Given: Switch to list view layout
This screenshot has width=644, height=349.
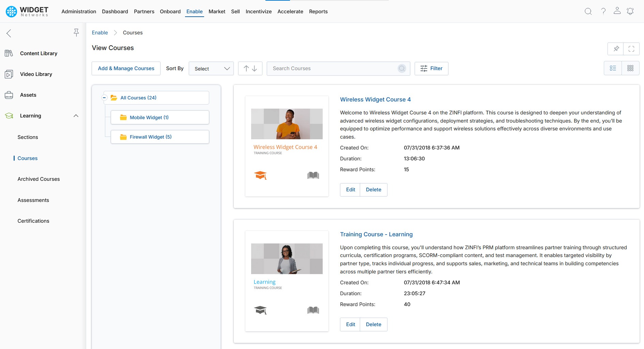Looking at the screenshot, I should pyautogui.click(x=613, y=68).
